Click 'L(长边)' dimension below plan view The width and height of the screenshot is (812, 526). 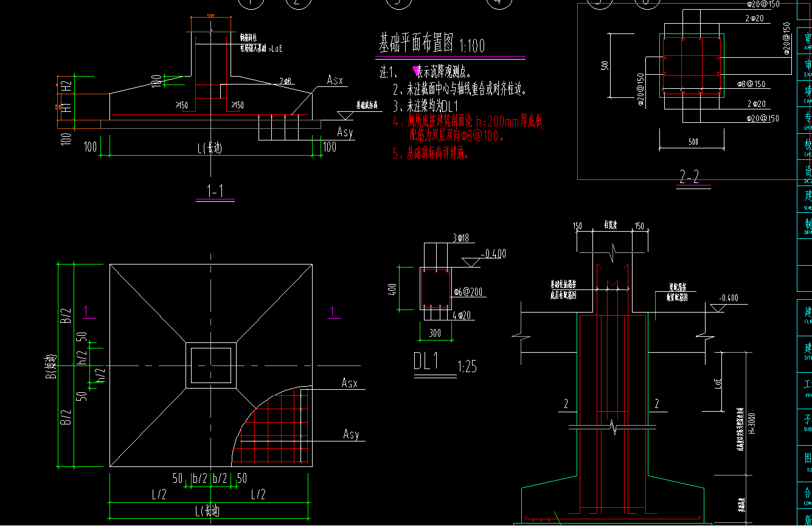coord(207,511)
